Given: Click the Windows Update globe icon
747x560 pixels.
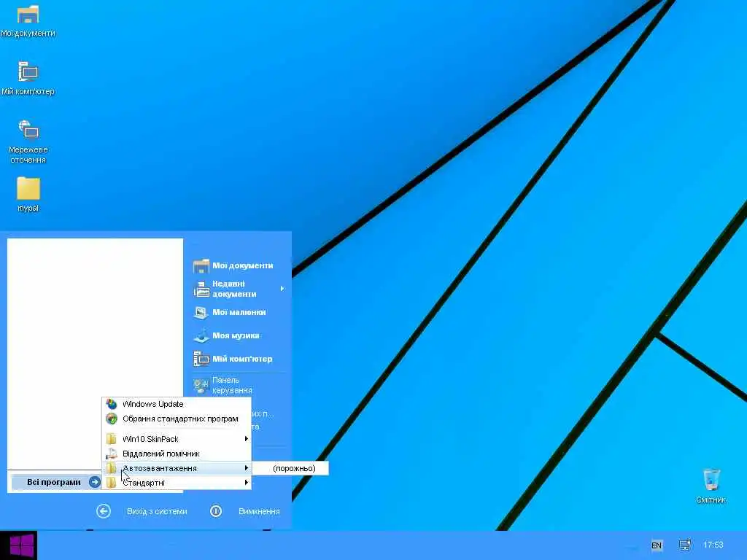Looking at the screenshot, I should click(x=112, y=404).
